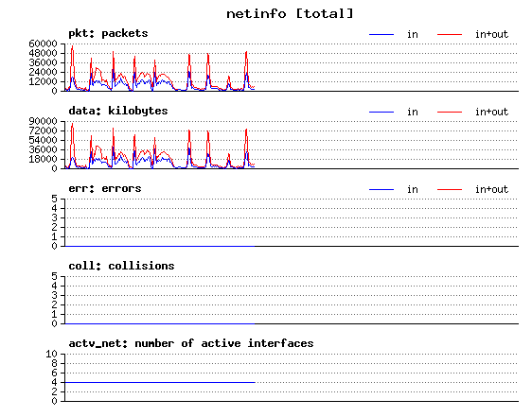Select the red in+out legend line of packets chart

(450, 34)
